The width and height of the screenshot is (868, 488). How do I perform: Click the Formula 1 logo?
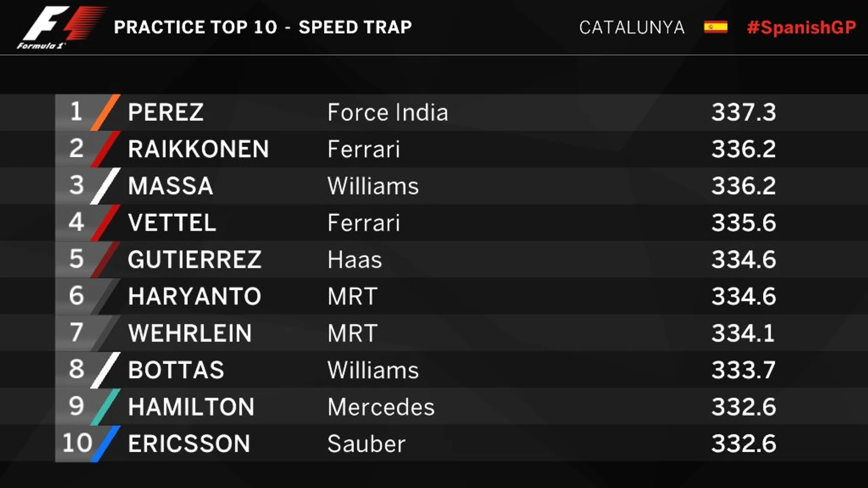(59, 27)
